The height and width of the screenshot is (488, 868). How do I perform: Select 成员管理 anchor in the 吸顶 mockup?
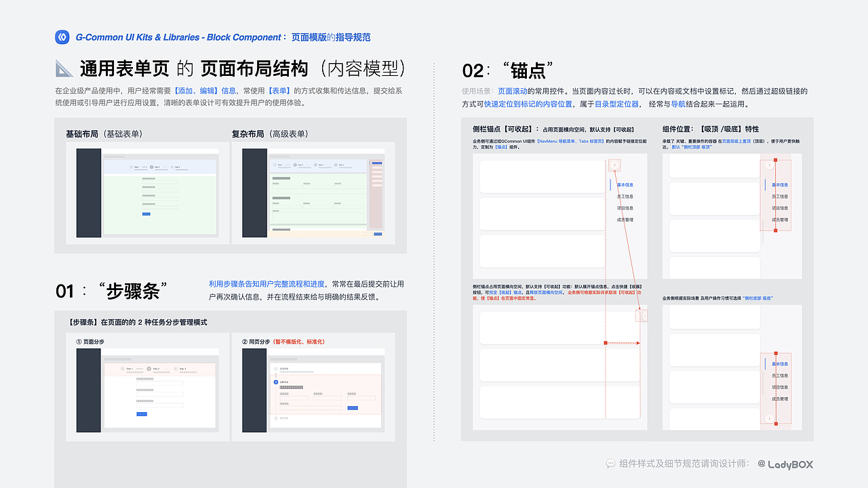point(780,220)
